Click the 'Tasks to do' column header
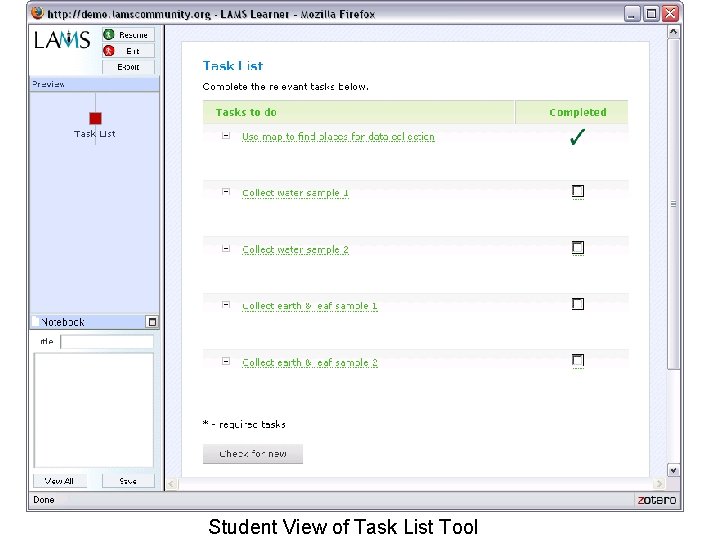Image resolution: width=720 pixels, height=540 pixels. pyautogui.click(x=359, y=112)
